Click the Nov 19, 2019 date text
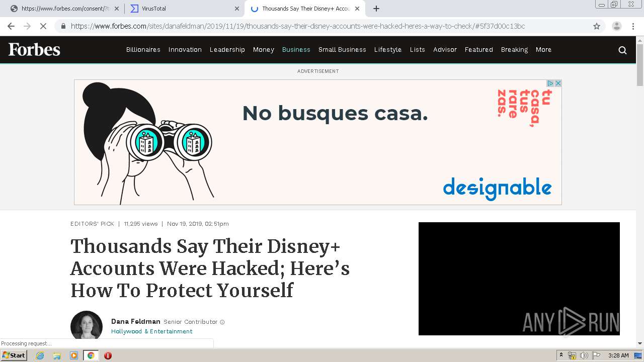 [198, 224]
